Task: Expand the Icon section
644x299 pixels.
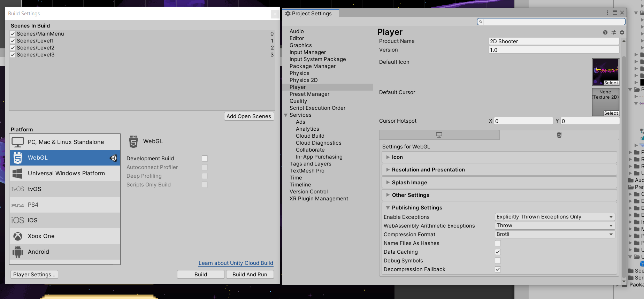Action: (x=499, y=157)
